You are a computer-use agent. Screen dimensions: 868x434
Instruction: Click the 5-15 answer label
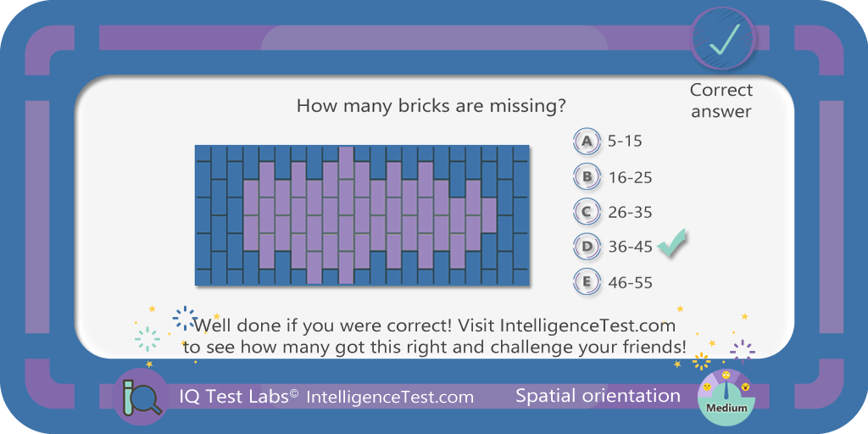(x=625, y=142)
